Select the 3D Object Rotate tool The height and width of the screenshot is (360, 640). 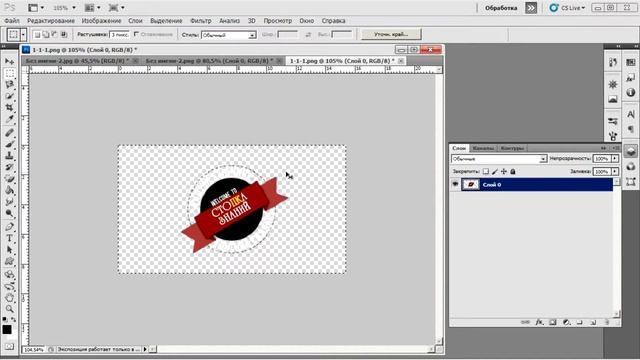point(9,275)
